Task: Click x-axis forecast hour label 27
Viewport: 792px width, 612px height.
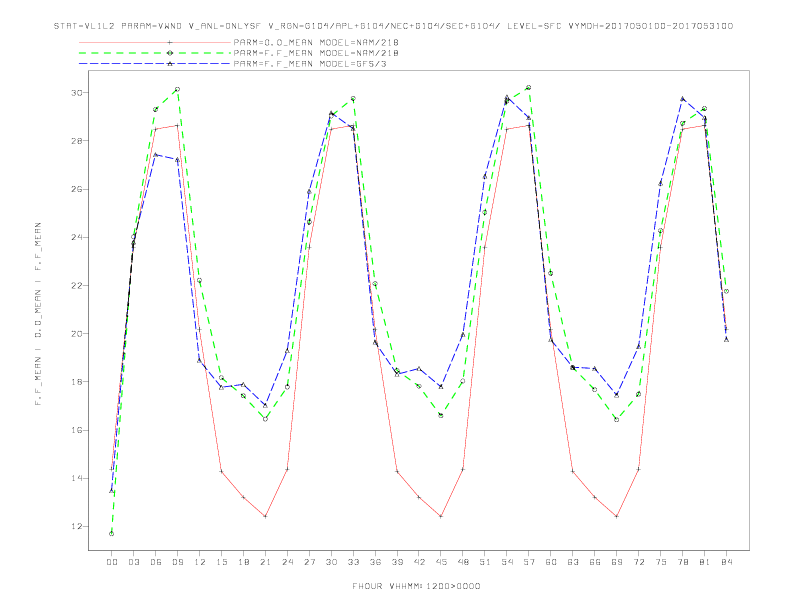Action: [x=309, y=562]
